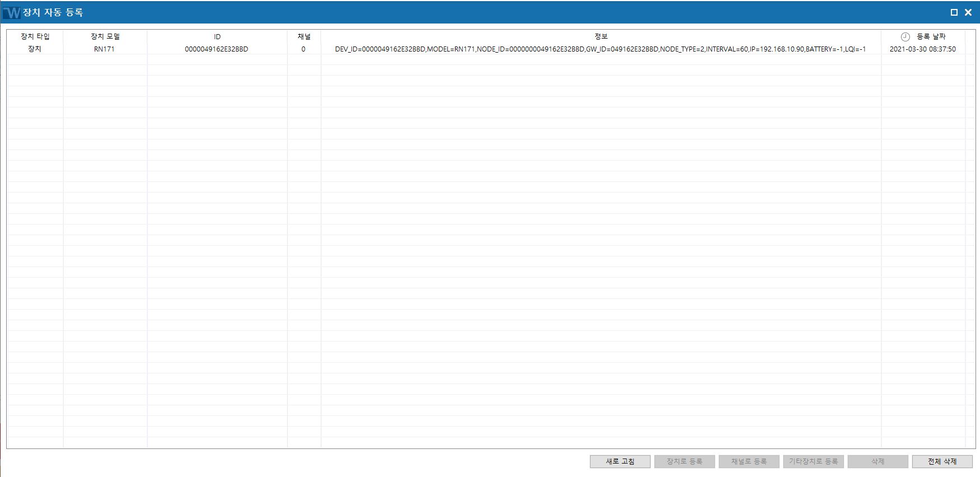Image resolution: width=980 pixels, height=477 pixels.
Task: Maximize the 장치 자동 등록 window
Action: (954, 12)
